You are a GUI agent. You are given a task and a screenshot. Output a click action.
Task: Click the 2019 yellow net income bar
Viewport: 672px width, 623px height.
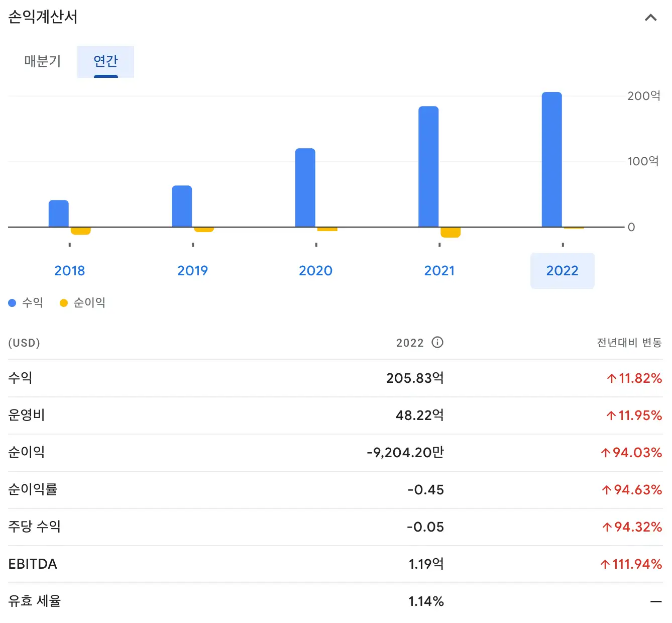(x=203, y=230)
